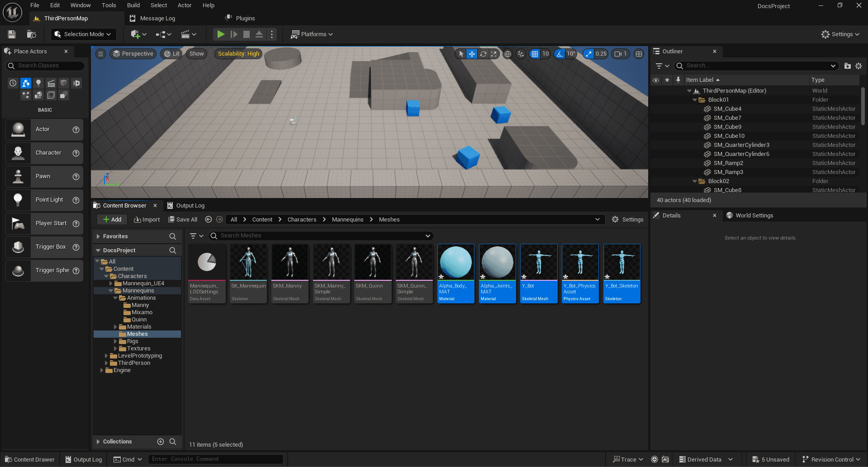
Task: Open the Platforms dropdown
Action: coord(312,34)
